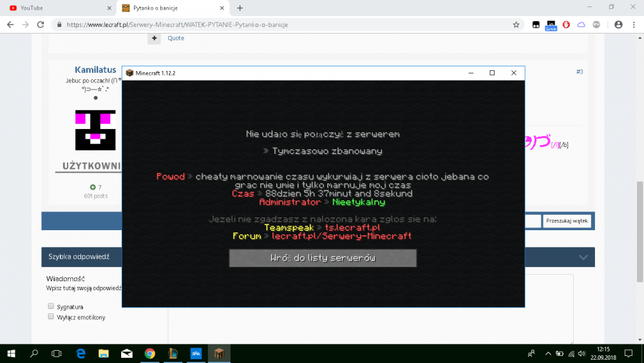Show hidden system tray icons

coord(548,353)
